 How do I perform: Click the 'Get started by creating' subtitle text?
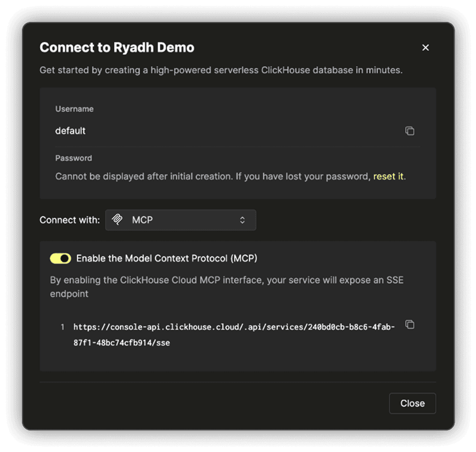point(221,70)
